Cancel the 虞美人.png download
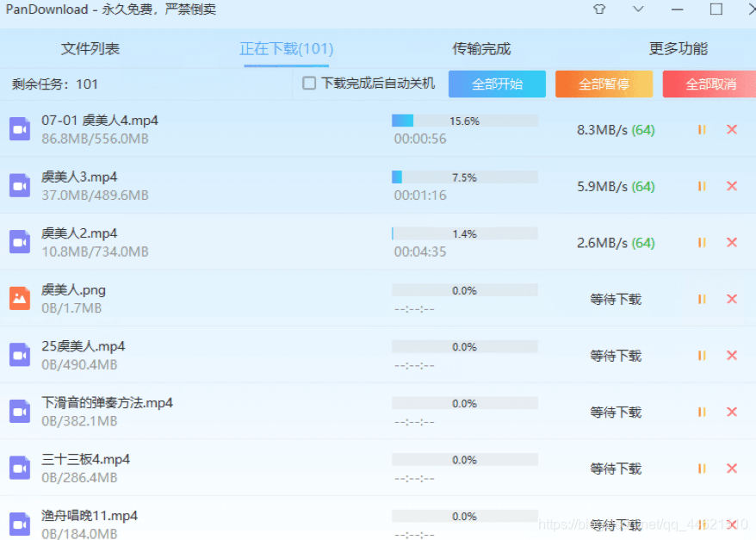Viewport: 756px width, 540px height. coord(733,299)
